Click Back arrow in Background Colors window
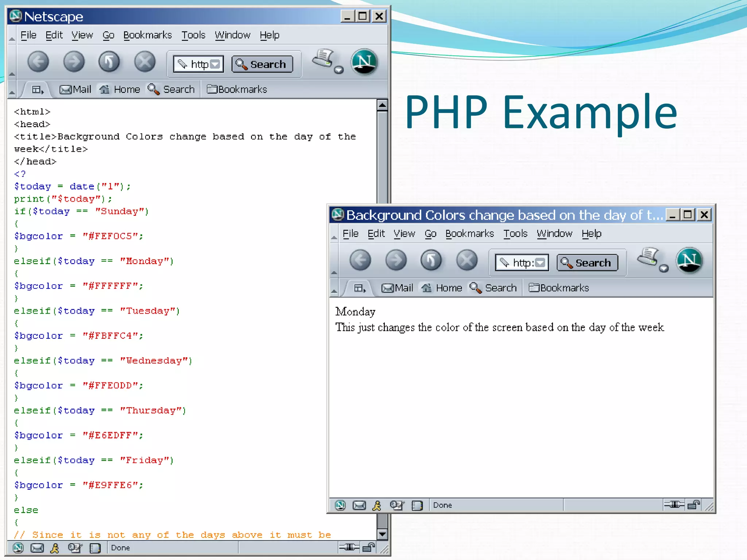The image size is (747, 560). pos(360,260)
